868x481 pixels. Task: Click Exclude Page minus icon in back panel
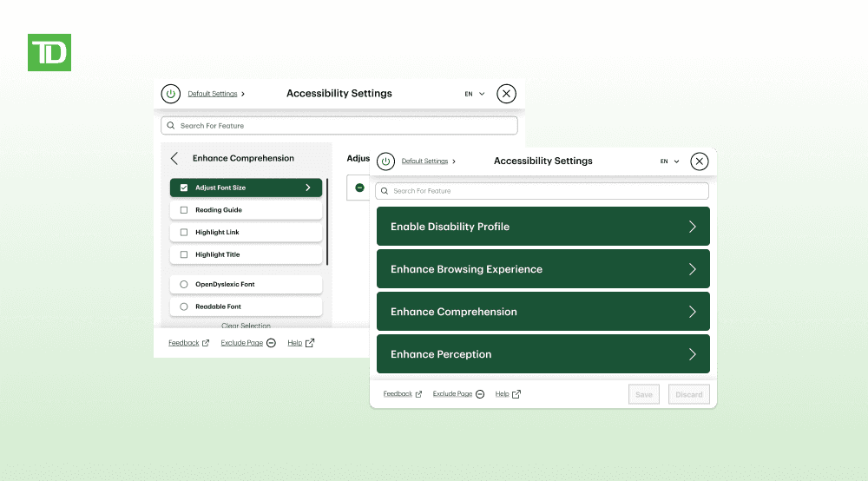click(271, 343)
